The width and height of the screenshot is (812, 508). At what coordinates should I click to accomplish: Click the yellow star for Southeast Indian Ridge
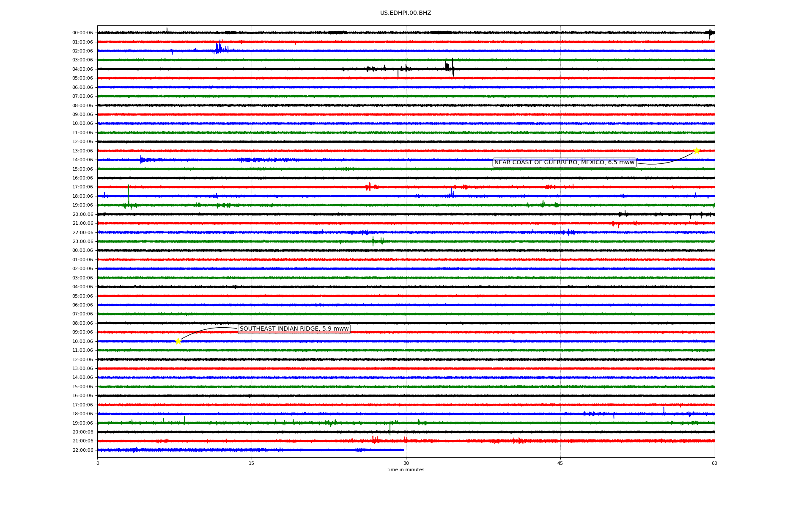coord(178,341)
